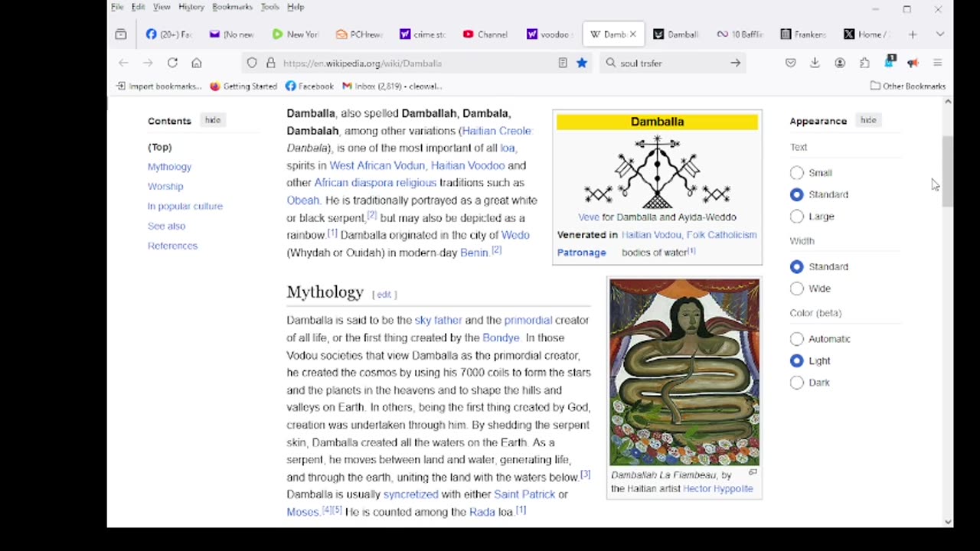List all tabs dropdown arrow
The image size is (980, 551).
coord(940,34)
